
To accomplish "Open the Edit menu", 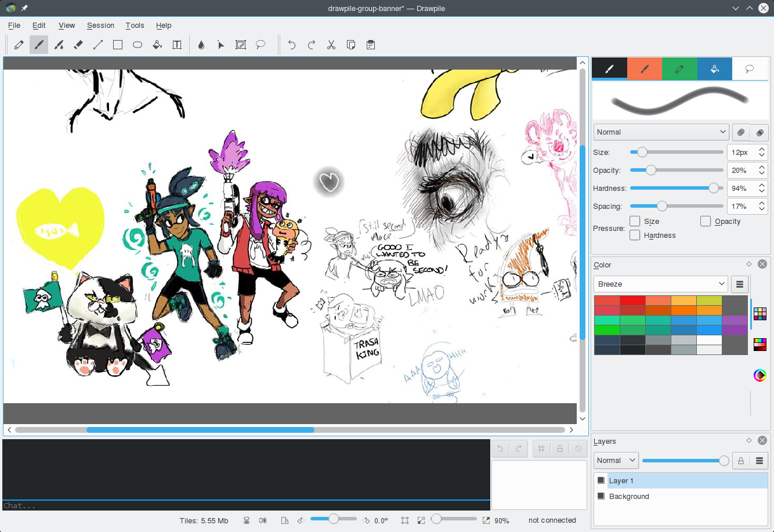I will (x=39, y=26).
